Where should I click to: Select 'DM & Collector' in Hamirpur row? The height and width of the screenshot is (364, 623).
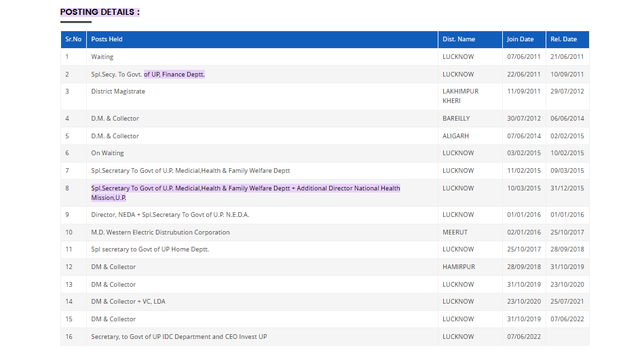tap(113, 267)
